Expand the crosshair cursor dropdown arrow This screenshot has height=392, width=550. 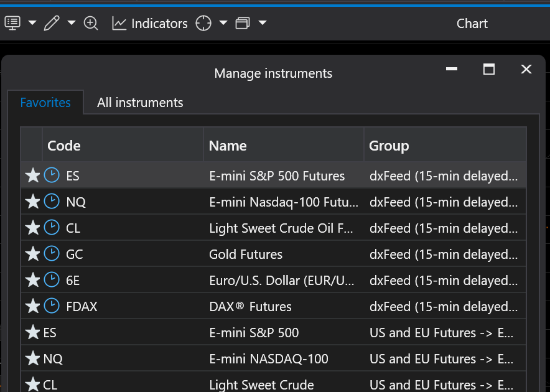coord(223,23)
